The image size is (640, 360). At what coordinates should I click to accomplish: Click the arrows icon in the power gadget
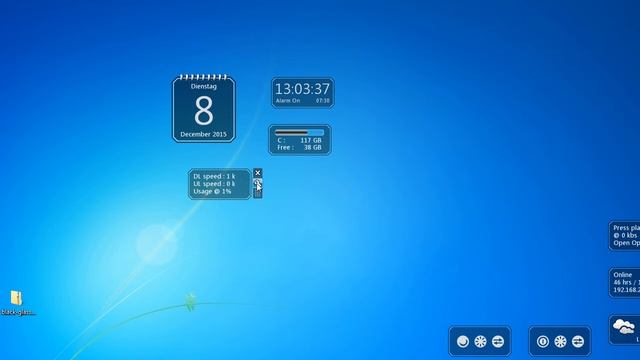click(x=578, y=341)
